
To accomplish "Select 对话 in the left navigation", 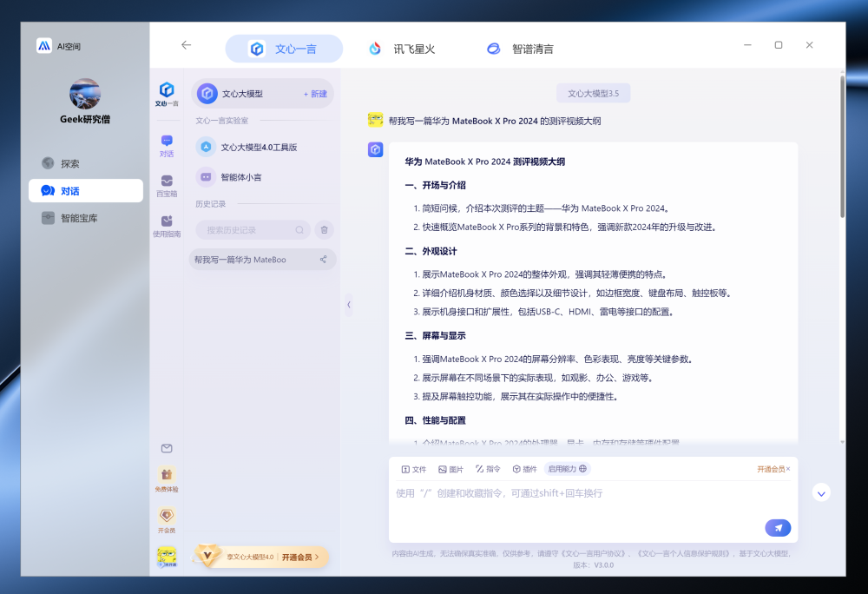I will [85, 190].
